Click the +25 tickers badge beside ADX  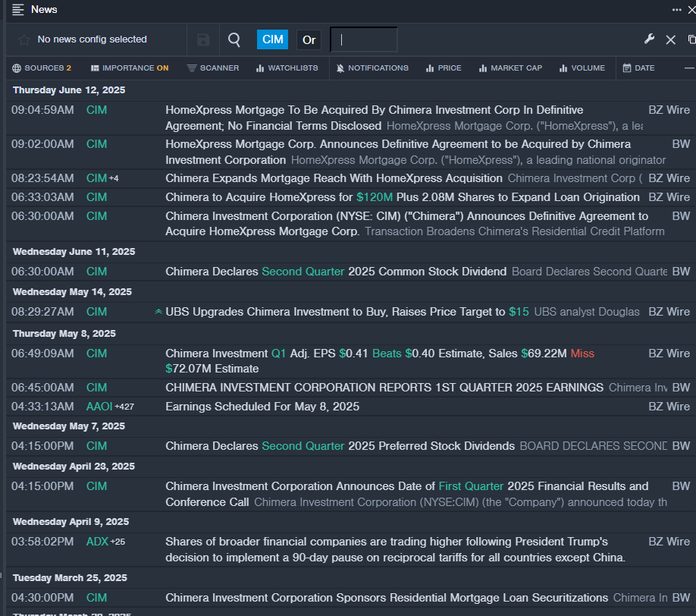tap(118, 542)
